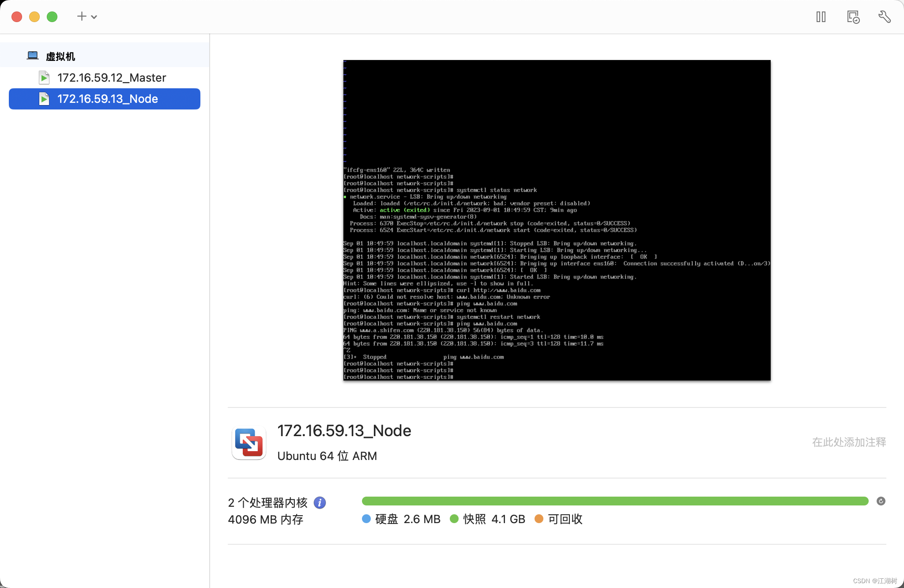Click the Ubuntu 64 位 ARM label
The image size is (904, 588).
327,456
